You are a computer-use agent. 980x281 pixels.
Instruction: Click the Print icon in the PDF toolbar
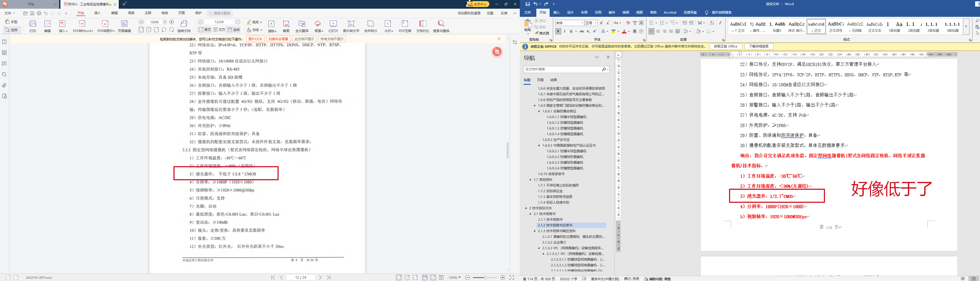pyautogui.click(x=33, y=26)
